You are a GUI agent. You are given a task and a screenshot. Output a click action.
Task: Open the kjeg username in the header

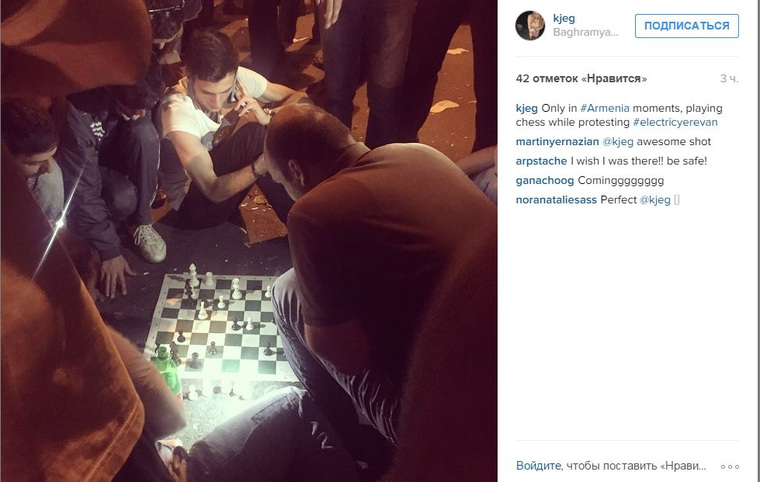click(564, 18)
